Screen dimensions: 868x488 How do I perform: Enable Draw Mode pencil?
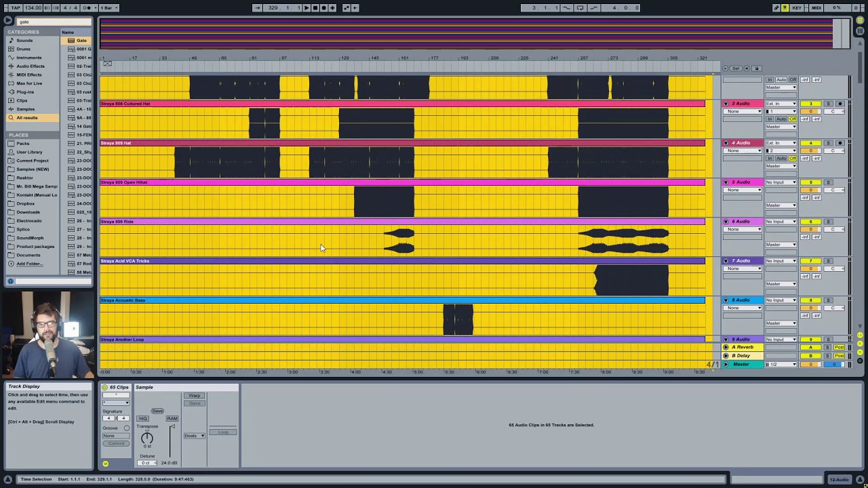[776, 7]
